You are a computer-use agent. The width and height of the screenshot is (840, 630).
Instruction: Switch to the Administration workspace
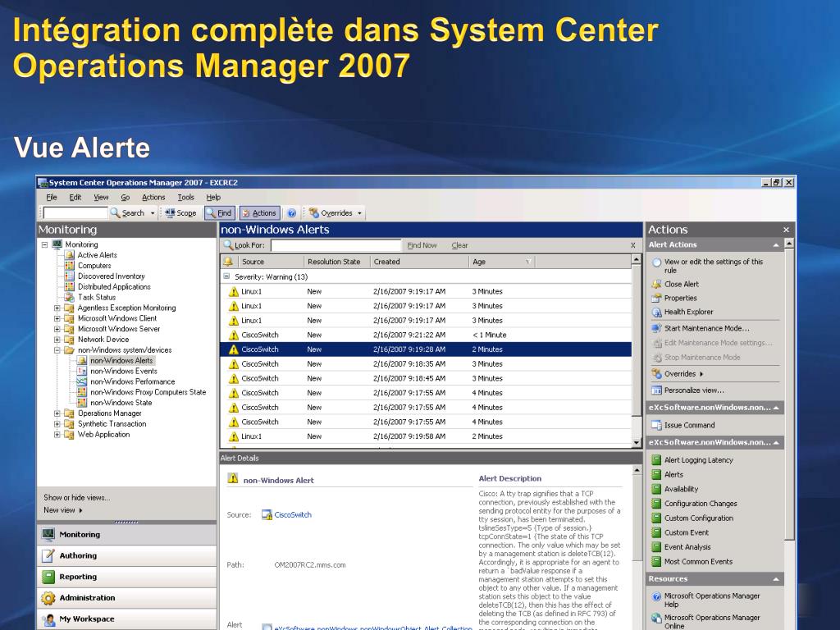click(127, 598)
